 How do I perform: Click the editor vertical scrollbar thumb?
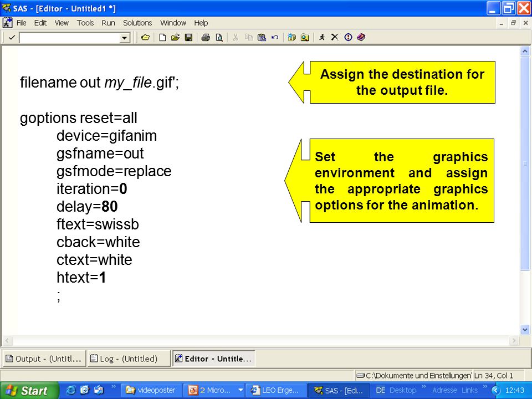[x=525, y=163]
